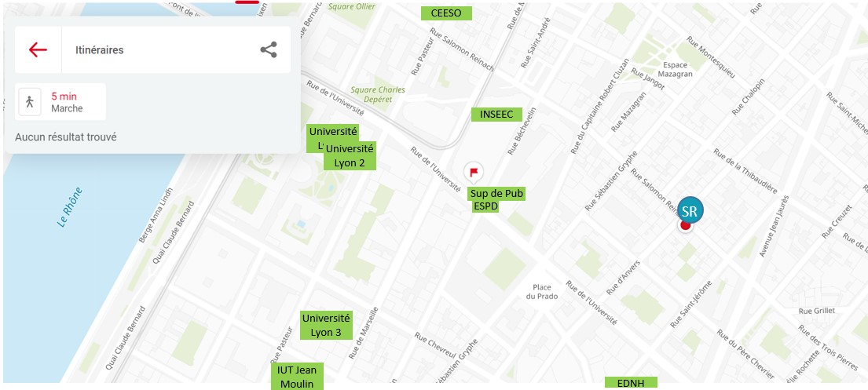Click the Berge Anna Lindh label
The height and width of the screenshot is (390, 868).
158,217
